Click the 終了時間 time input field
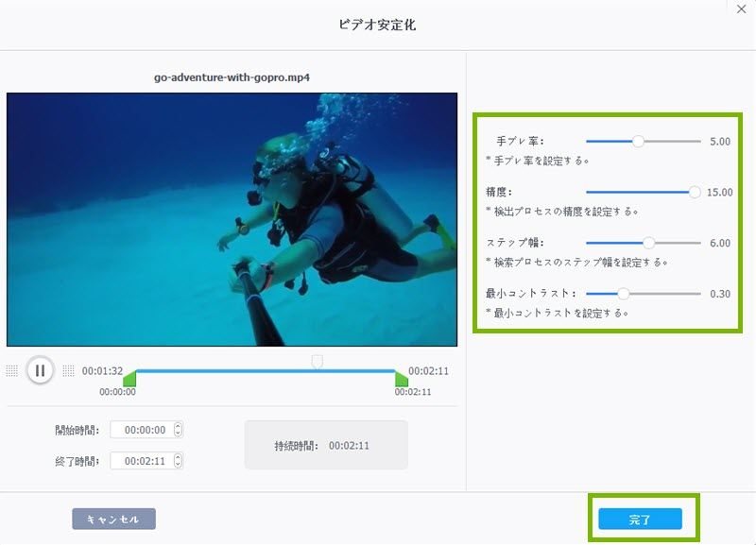The width and height of the screenshot is (756, 545). pyautogui.click(x=140, y=461)
